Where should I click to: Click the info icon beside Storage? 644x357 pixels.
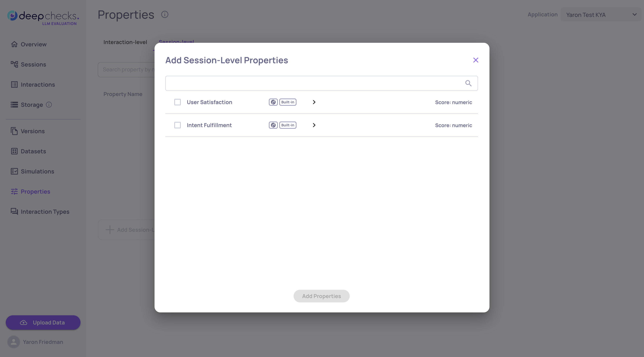[x=49, y=105]
